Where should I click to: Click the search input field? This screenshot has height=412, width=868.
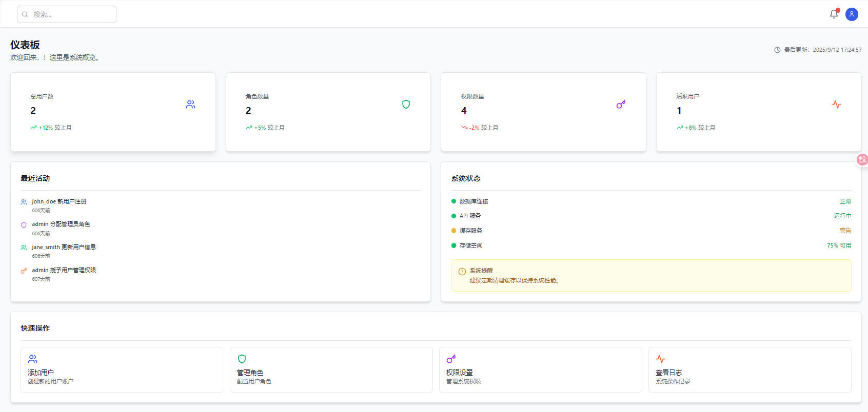point(67,14)
